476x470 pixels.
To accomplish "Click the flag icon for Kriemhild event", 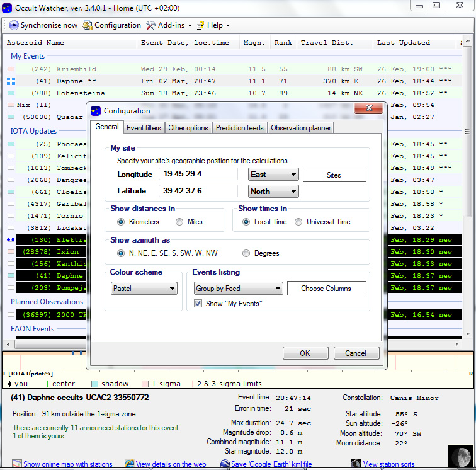I will (11, 69).
